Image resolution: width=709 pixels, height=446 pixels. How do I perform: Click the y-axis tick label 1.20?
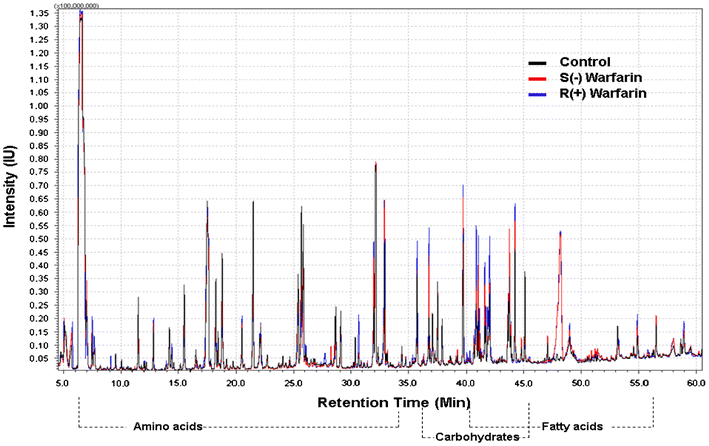[x=39, y=53]
